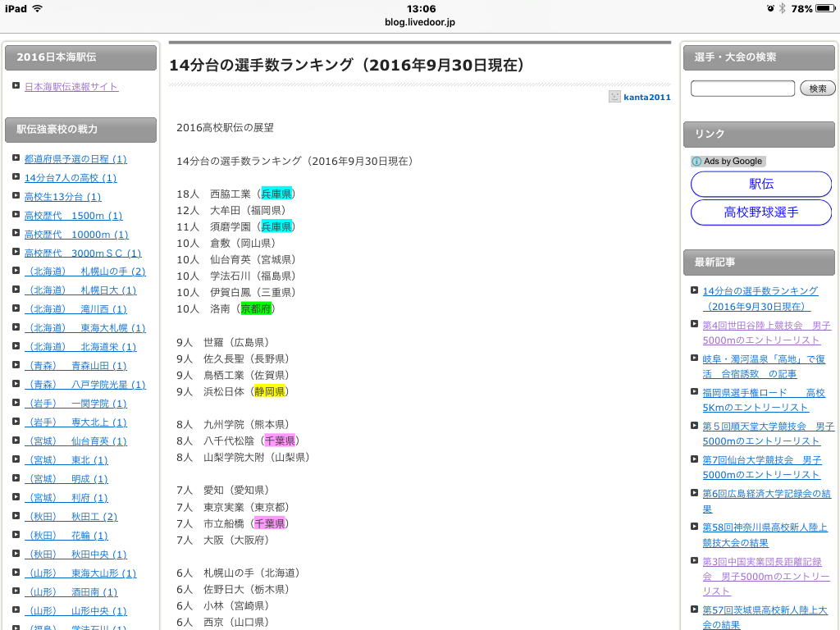This screenshot has height=630, width=840.
Task: Open 第5回順天堂大学競技会 entry list link
Action: (769, 434)
